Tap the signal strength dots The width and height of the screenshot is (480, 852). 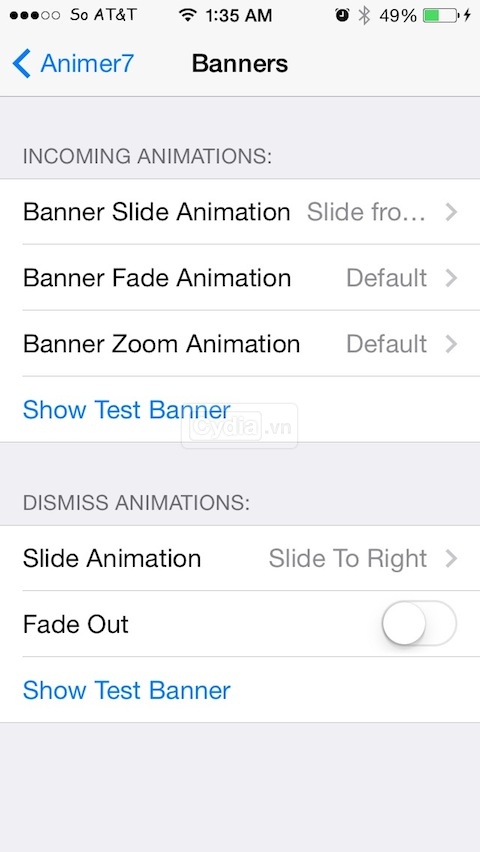coord(35,15)
